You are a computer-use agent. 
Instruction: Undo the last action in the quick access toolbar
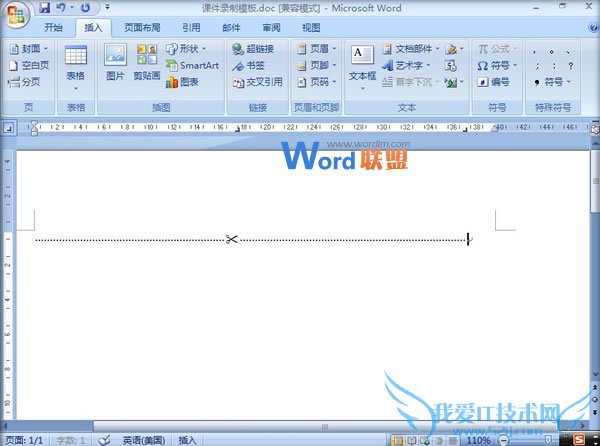(x=61, y=7)
